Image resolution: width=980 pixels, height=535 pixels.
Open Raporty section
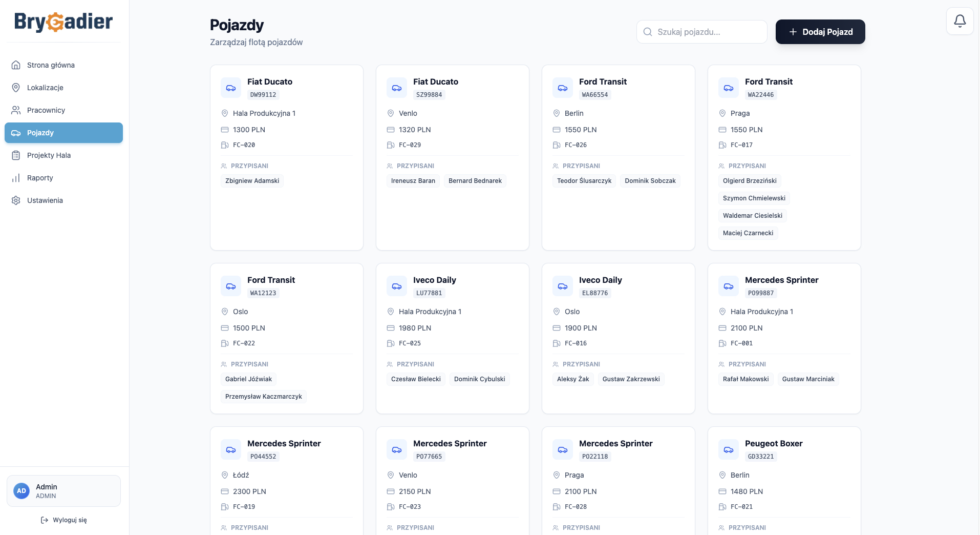tap(63, 178)
